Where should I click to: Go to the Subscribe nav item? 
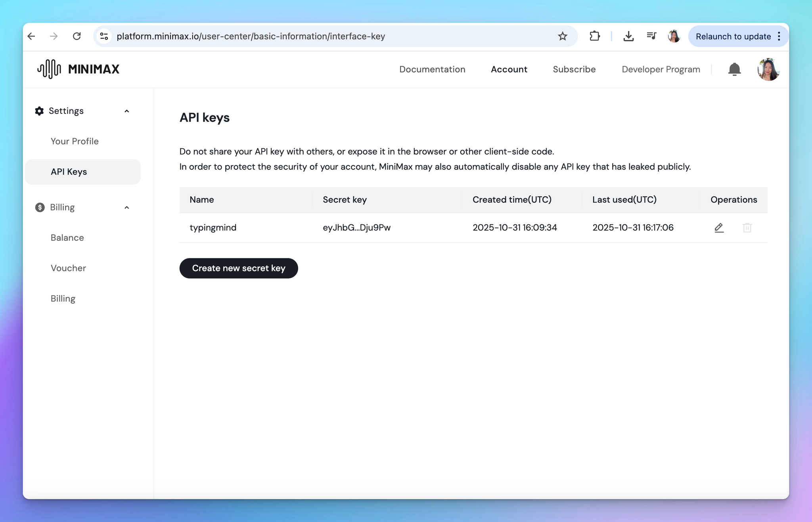574,69
